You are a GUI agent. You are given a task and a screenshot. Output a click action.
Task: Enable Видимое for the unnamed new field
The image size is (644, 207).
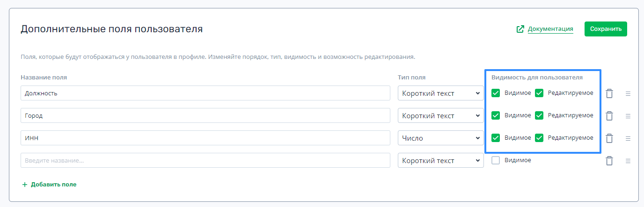[496, 160]
